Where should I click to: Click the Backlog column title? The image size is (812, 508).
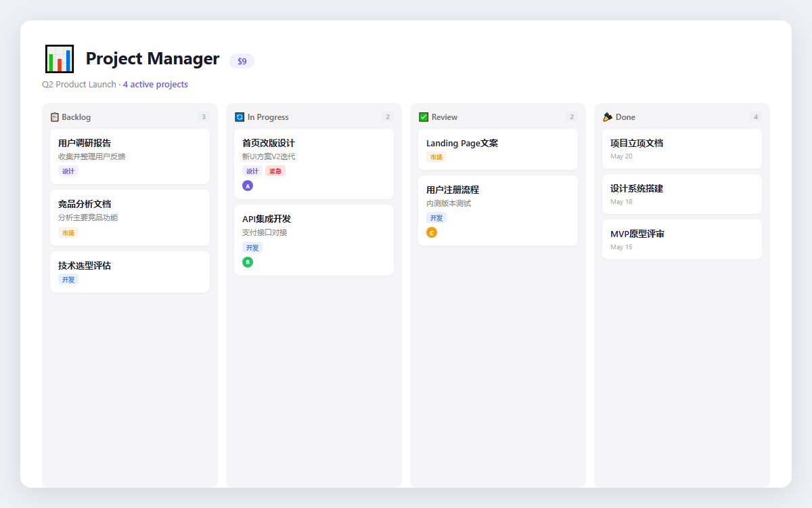point(76,117)
